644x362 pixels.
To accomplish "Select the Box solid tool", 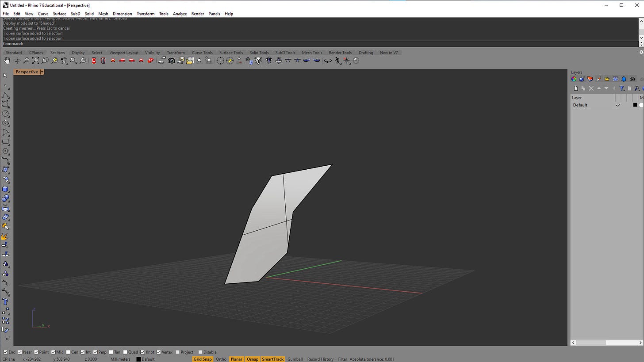I will click(5, 189).
